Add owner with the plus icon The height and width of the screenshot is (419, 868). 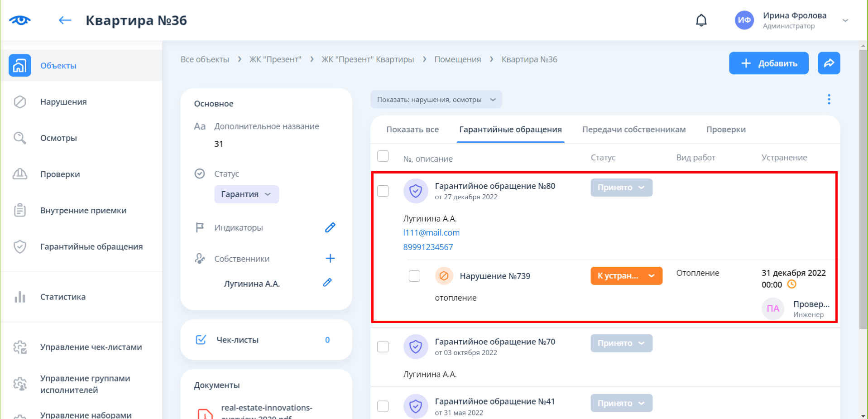[x=330, y=258]
